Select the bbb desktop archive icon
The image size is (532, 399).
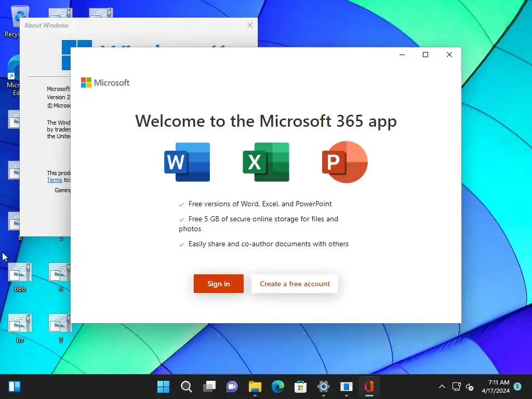coord(20,276)
